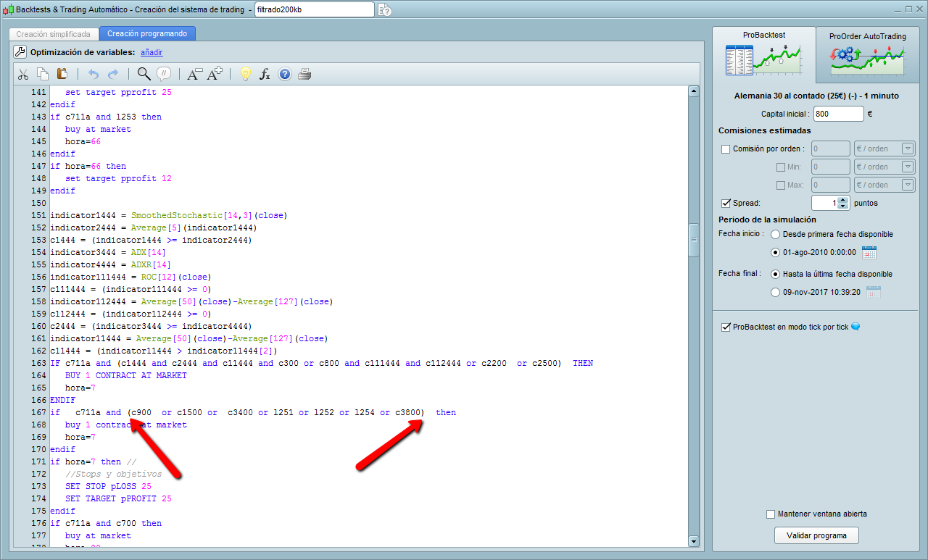Select the 09-nov-2017 end date option
This screenshot has width=928, height=560.
776,293
